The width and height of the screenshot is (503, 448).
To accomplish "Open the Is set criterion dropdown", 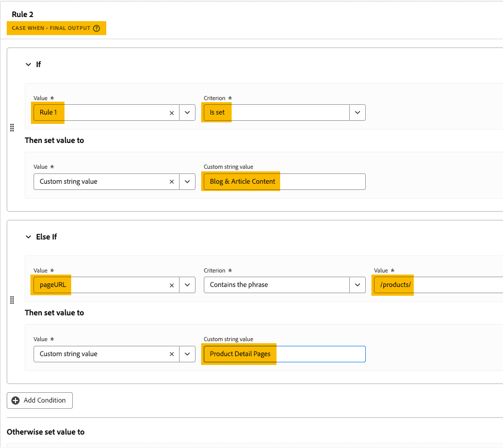I will point(358,113).
